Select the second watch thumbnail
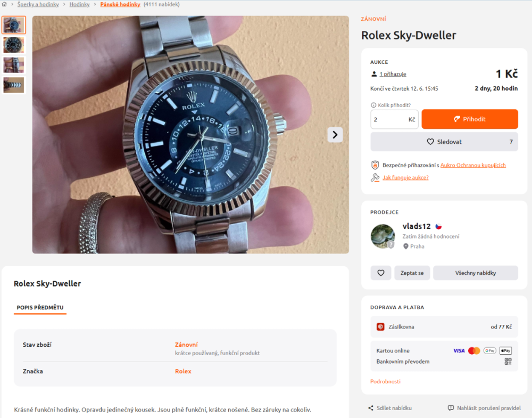 click(x=14, y=45)
